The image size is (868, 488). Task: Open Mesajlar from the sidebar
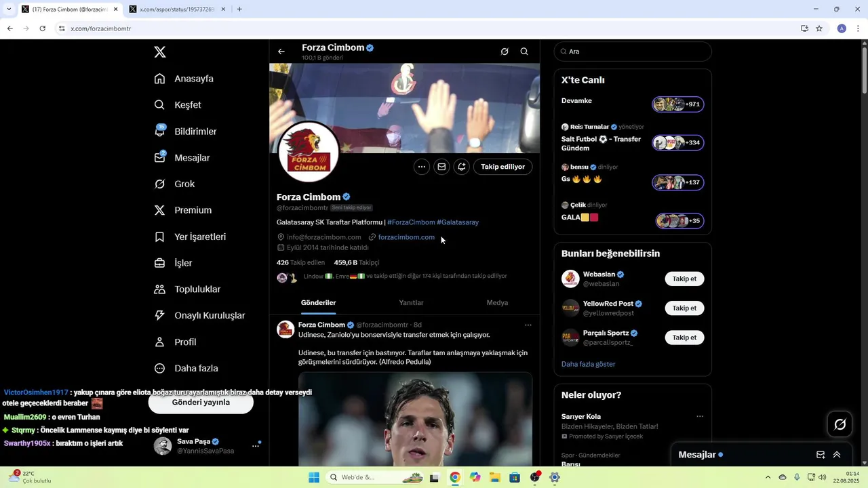pyautogui.click(x=182, y=158)
